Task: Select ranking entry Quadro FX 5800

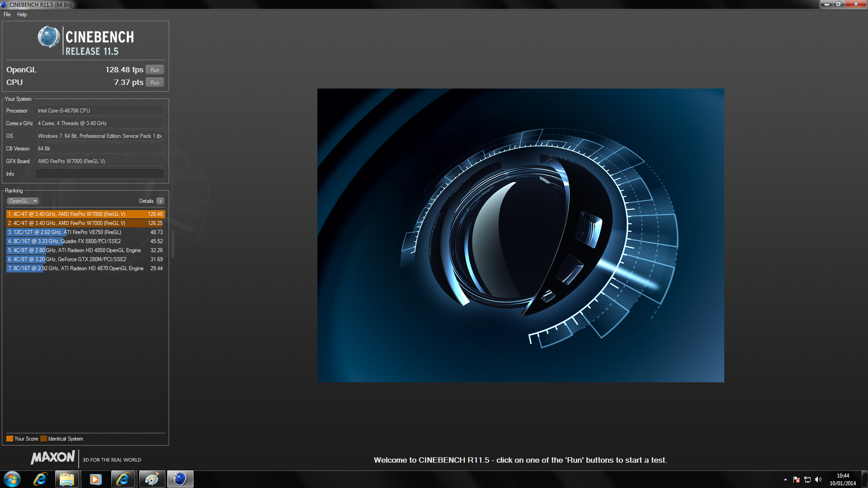Action: pos(85,241)
